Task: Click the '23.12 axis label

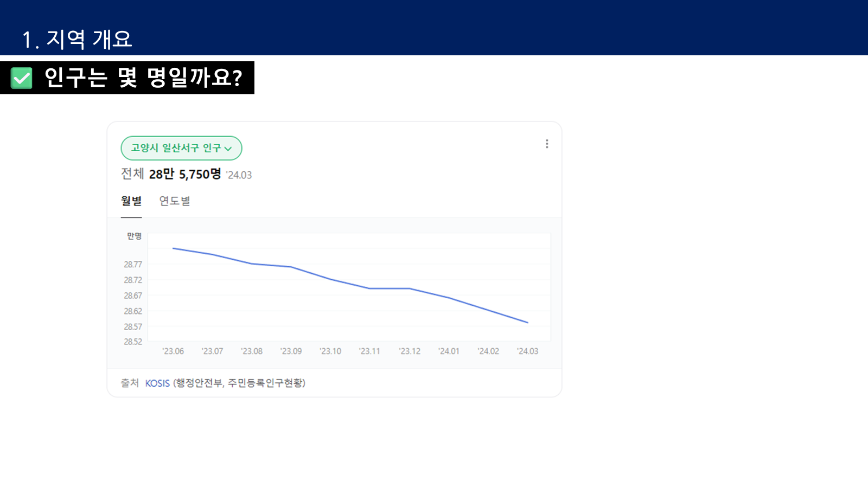Action: pyautogui.click(x=410, y=351)
